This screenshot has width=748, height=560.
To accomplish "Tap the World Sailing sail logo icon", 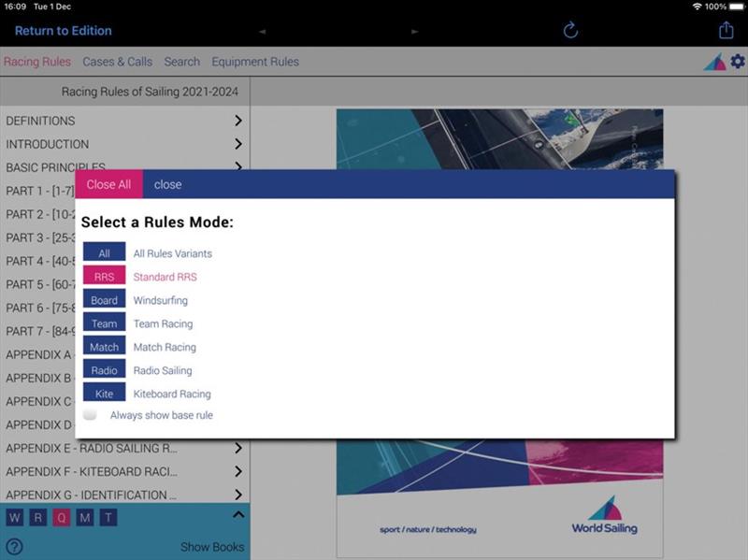I will click(714, 63).
